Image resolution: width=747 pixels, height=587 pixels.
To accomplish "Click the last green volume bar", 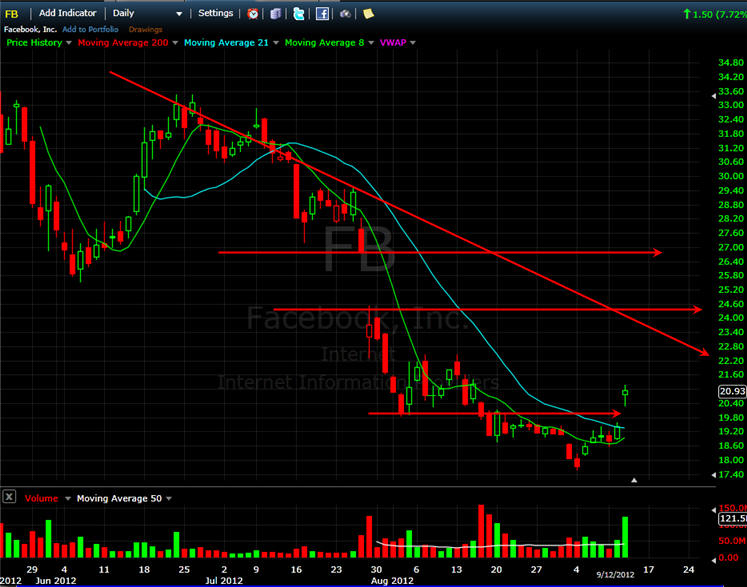I will click(625, 537).
